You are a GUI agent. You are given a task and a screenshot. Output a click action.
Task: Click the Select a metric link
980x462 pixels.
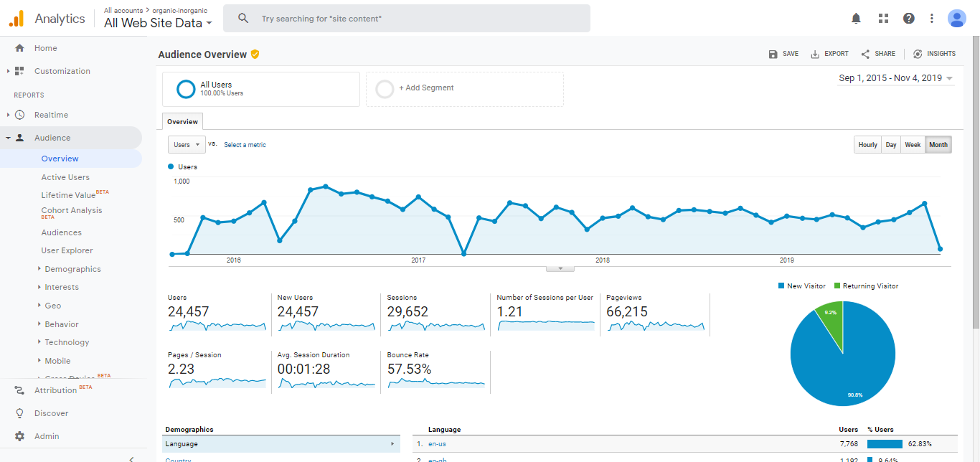click(245, 145)
